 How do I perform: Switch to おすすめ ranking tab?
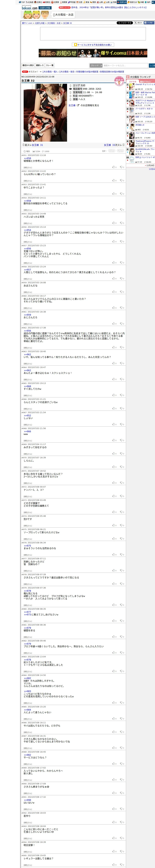click(133, 82)
